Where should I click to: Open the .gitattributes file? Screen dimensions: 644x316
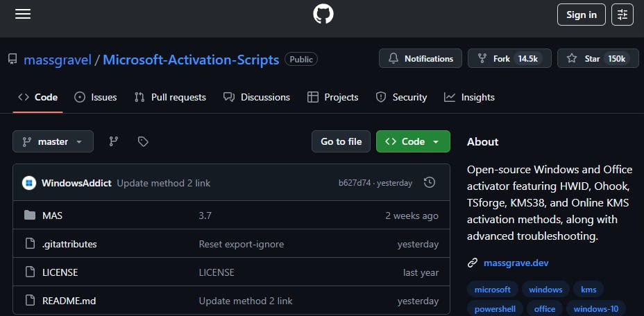[x=69, y=244]
